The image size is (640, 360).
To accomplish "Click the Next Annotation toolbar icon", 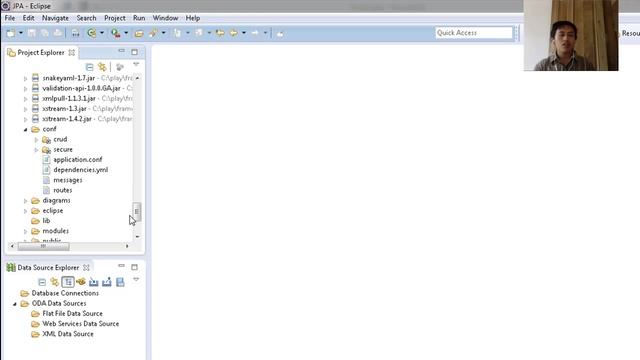I will [177, 33].
